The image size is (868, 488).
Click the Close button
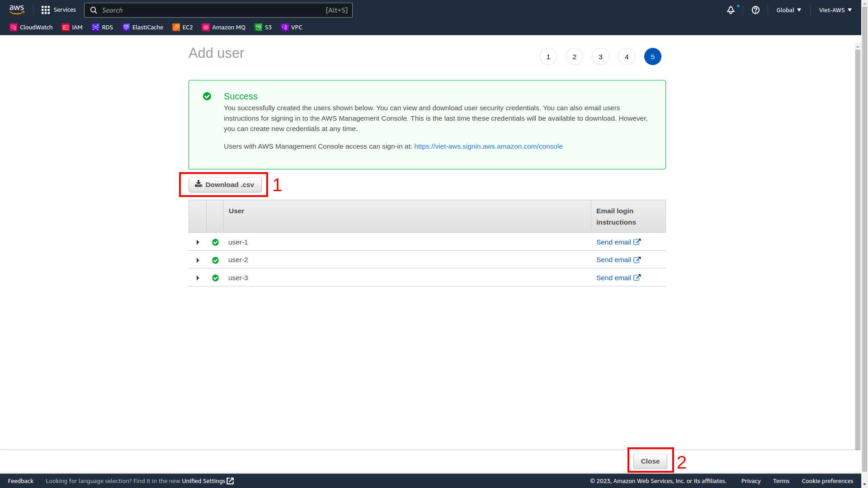650,461
